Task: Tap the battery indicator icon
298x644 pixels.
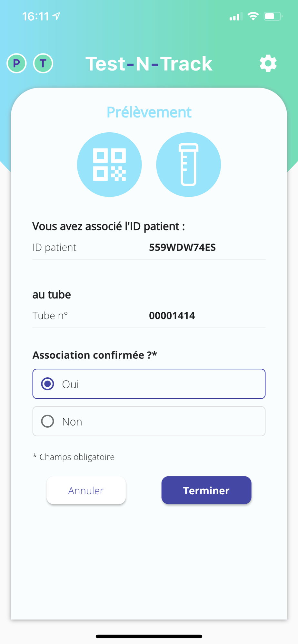Action: click(x=273, y=16)
